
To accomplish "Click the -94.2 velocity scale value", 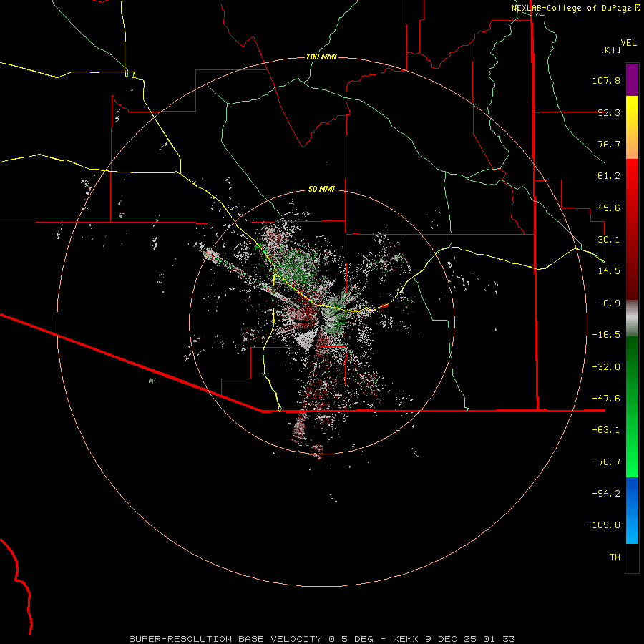I will pos(606,494).
